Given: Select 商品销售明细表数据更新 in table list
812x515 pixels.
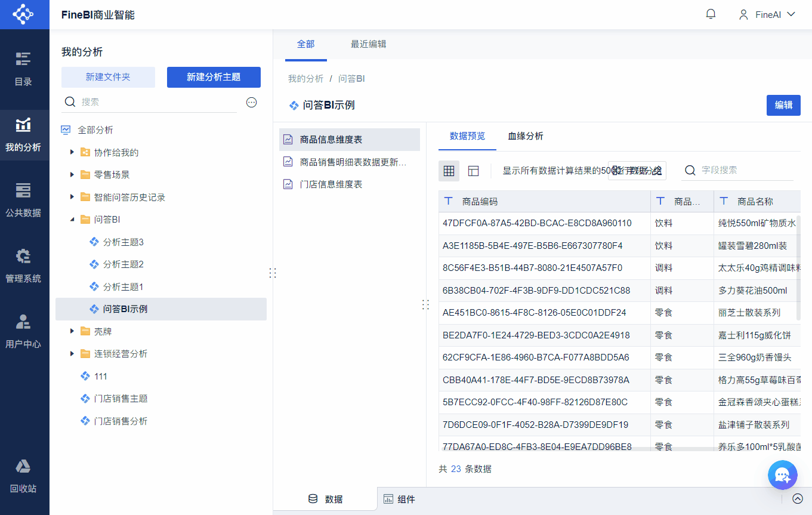Looking at the screenshot, I should pyautogui.click(x=350, y=162).
